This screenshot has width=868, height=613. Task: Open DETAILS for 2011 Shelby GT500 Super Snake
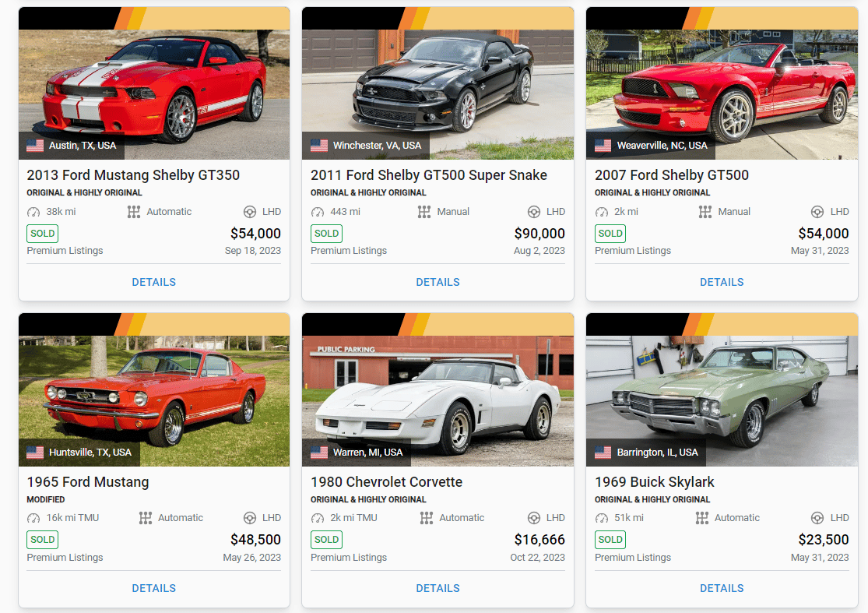pyautogui.click(x=438, y=282)
